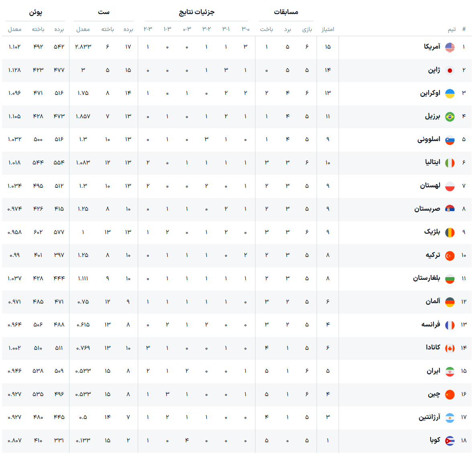
Task: Select the امتیاز column header
Action: [328, 29]
